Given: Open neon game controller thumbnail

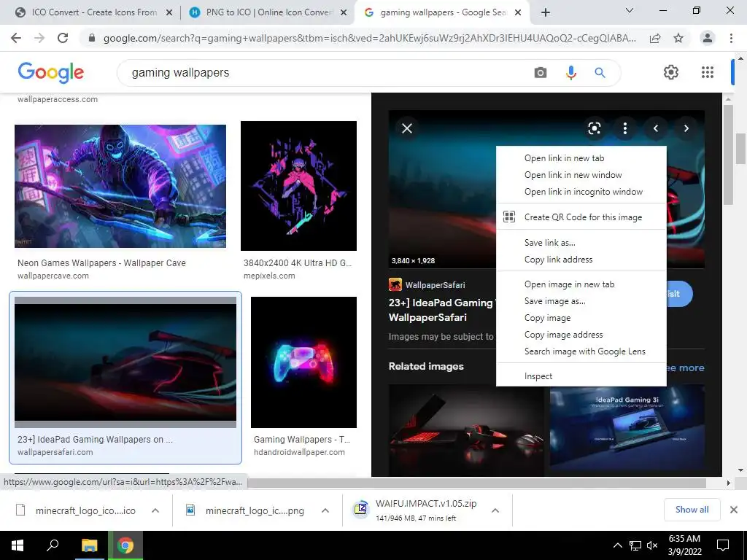Looking at the screenshot, I should click(304, 362).
